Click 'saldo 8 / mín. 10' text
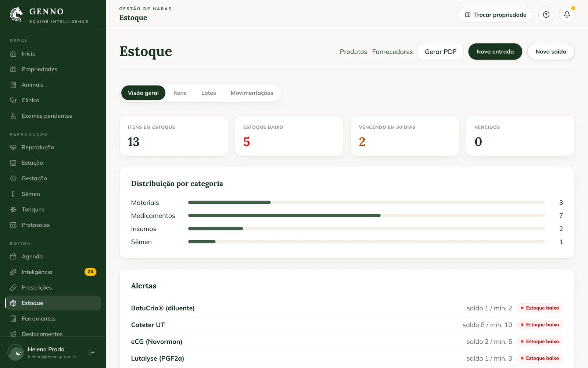 coord(487,325)
